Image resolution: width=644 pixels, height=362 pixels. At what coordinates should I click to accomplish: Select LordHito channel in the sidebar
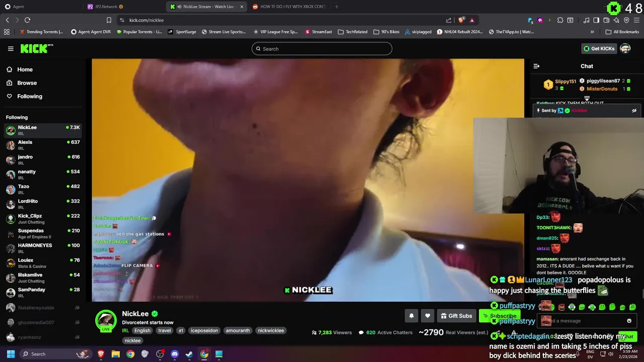[42, 204]
